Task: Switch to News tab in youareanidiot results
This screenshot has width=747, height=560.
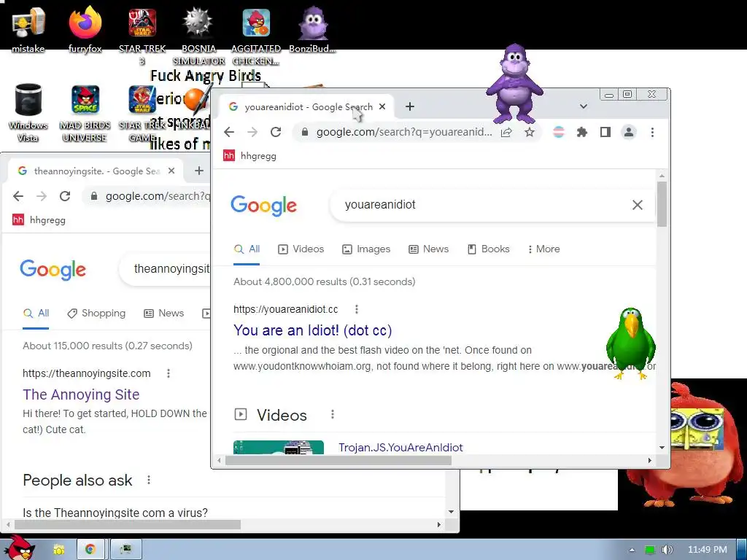Action: click(x=429, y=249)
